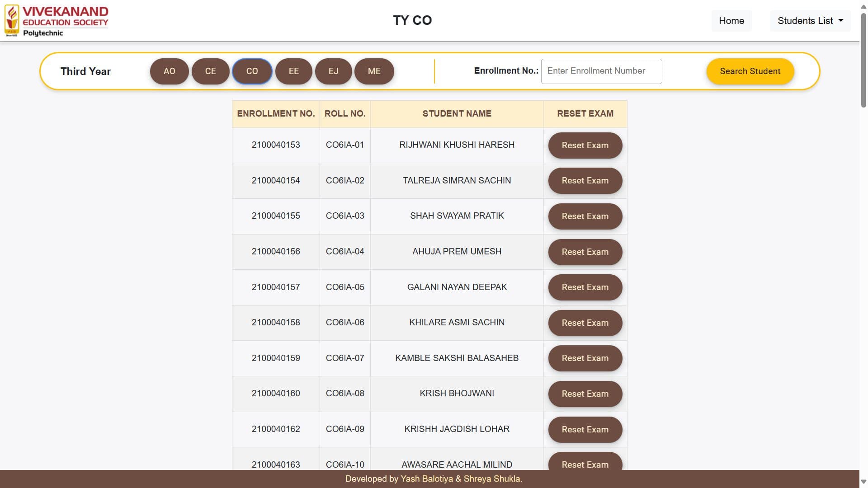This screenshot has height=488, width=868.
Task: Reset exam for AWASARE AACHAL MILIND
Action: [585, 465]
